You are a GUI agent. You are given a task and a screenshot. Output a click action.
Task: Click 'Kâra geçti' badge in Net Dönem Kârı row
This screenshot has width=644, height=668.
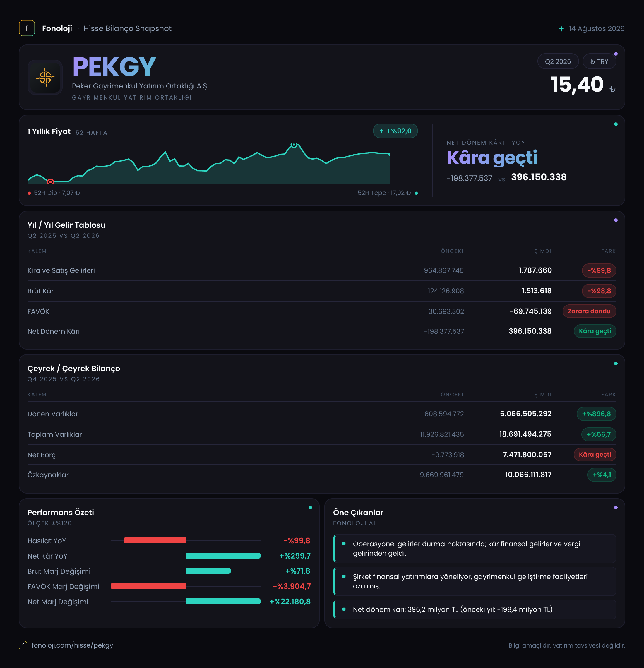coord(595,331)
